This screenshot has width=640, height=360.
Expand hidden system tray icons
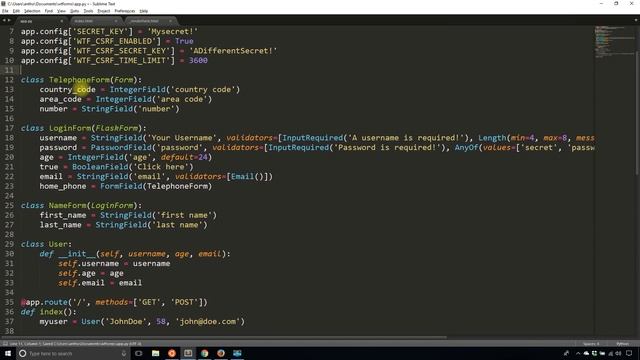coord(578,353)
